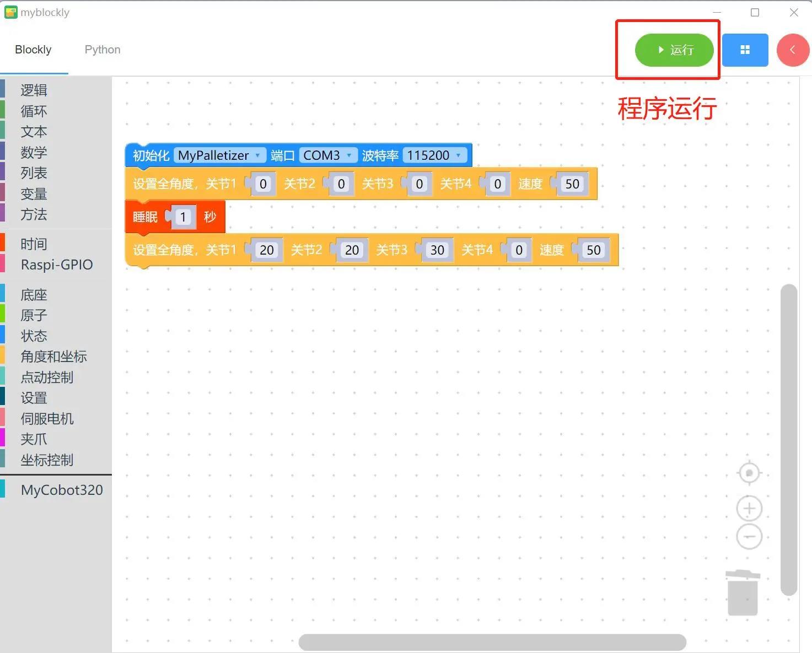Zoom out of the workspace with minus icon
The height and width of the screenshot is (653, 812).
point(749,536)
